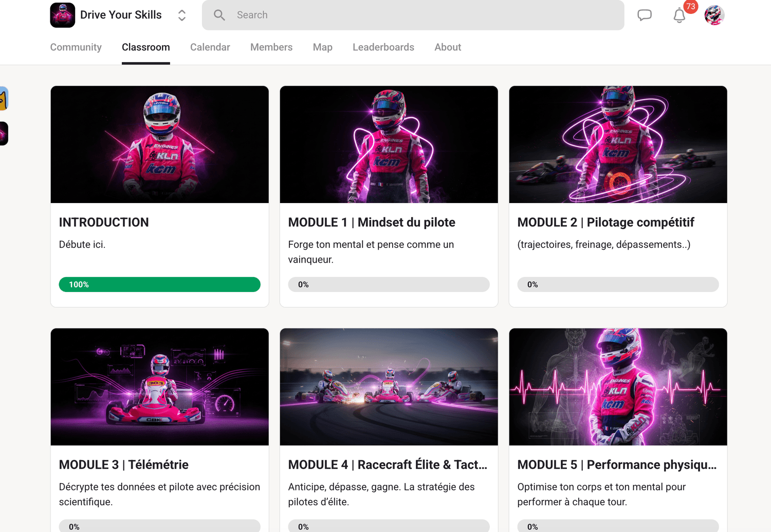Viewport: 771px width, 532px height.
Task: Open the MODULE 2 course thumbnail
Action: tap(618, 144)
